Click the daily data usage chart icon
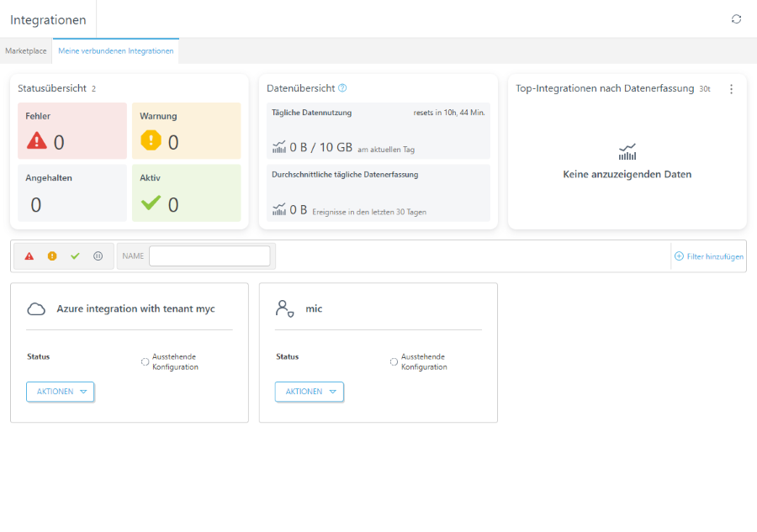The image size is (757, 532). (x=279, y=147)
